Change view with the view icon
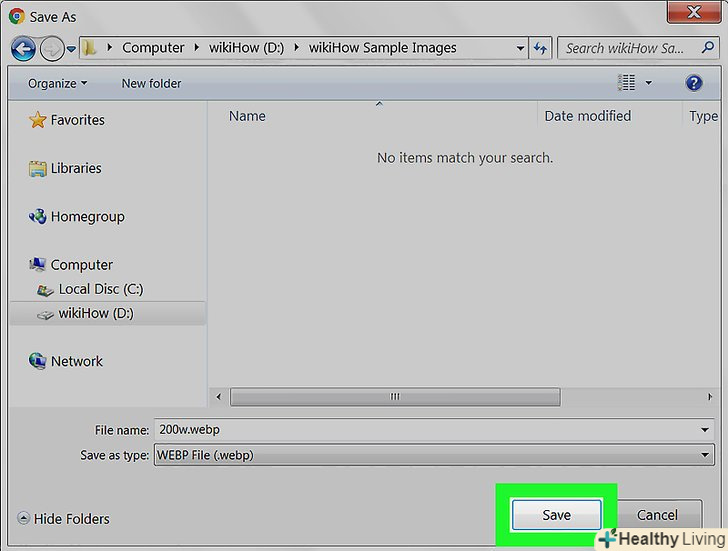This screenshot has width=728, height=551. click(x=626, y=83)
